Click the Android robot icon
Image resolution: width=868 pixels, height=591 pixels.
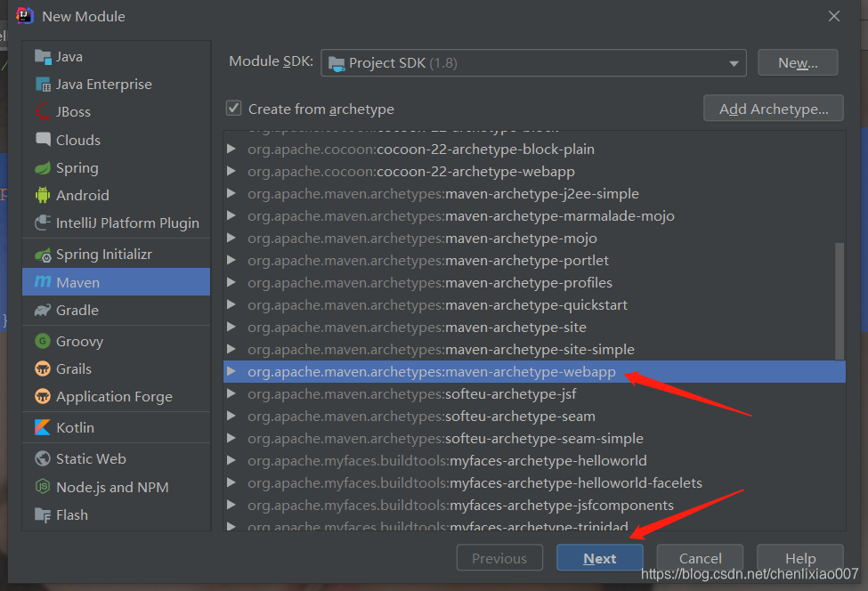(43, 195)
